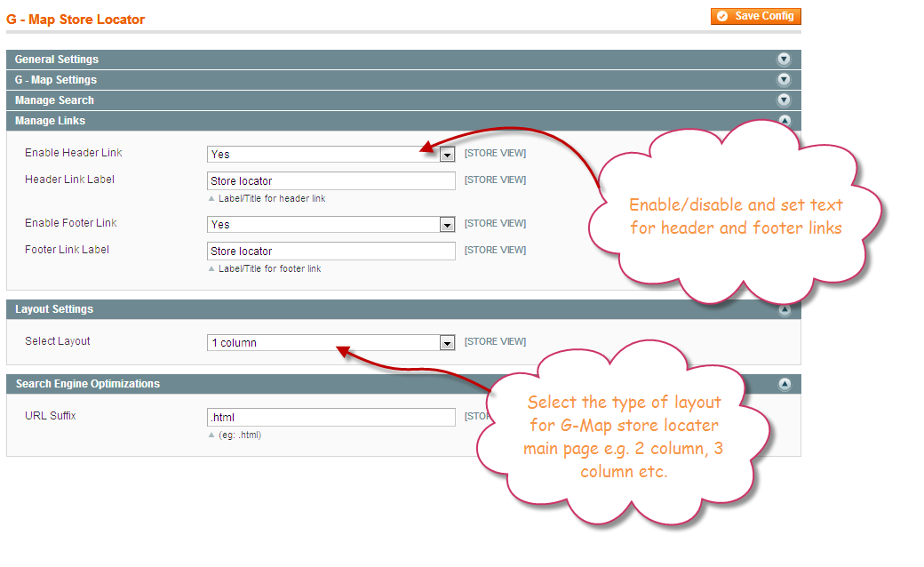Collapse the Manage Search section arrow icon
924x567 pixels.
[785, 100]
